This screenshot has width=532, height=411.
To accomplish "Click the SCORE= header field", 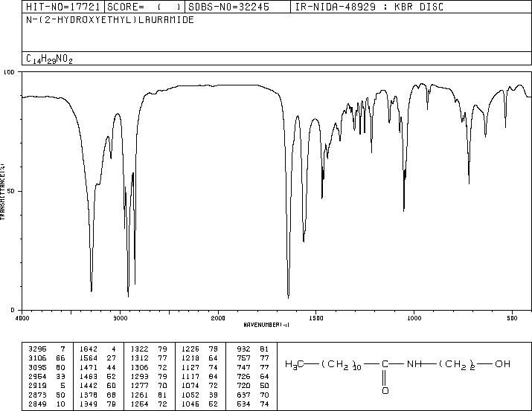I will 144,7.
